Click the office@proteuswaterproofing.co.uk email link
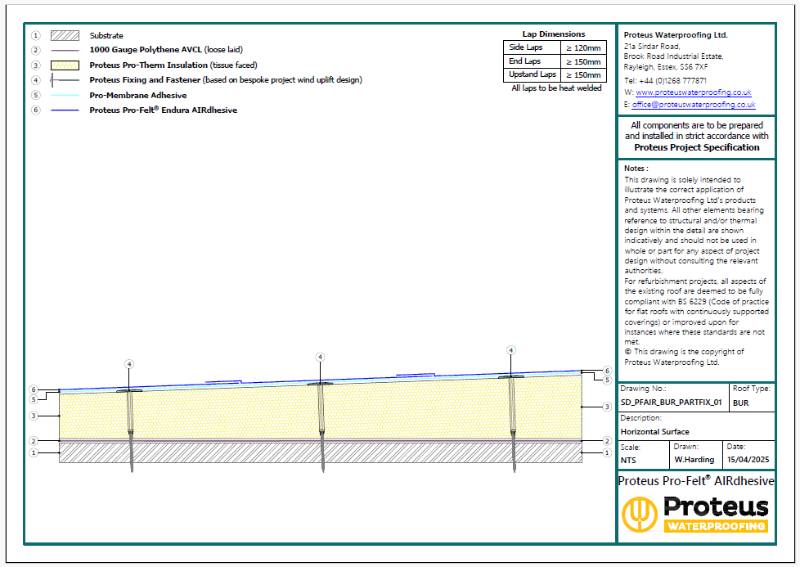Image resolution: width=800 pixels, height=567 pixels. [693, 104]
